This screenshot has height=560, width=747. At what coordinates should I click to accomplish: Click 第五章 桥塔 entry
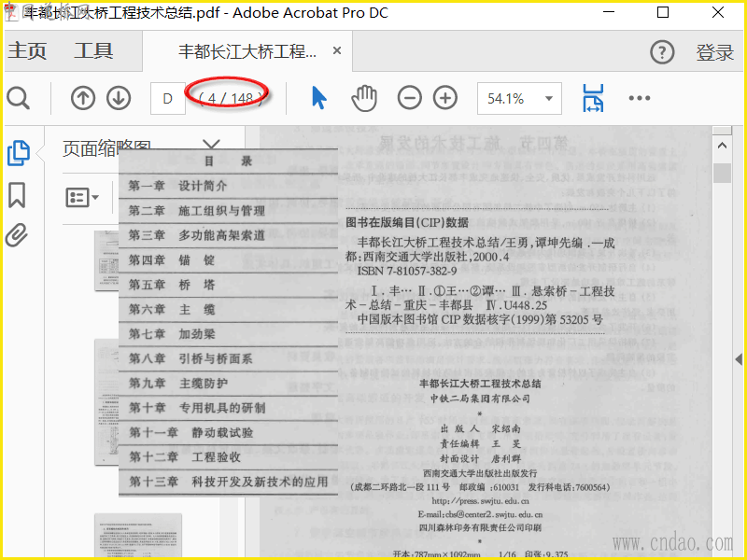point(172,285)
